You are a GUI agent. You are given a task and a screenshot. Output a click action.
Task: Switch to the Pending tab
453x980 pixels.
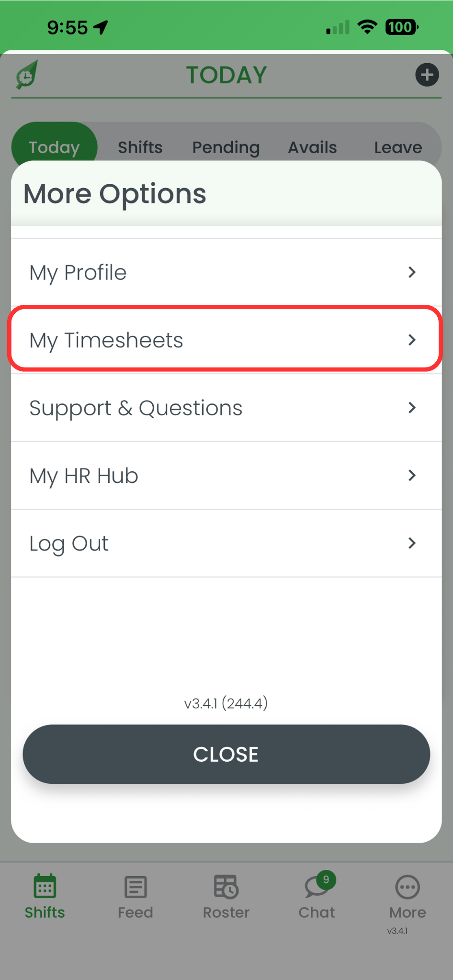point(226,147)
